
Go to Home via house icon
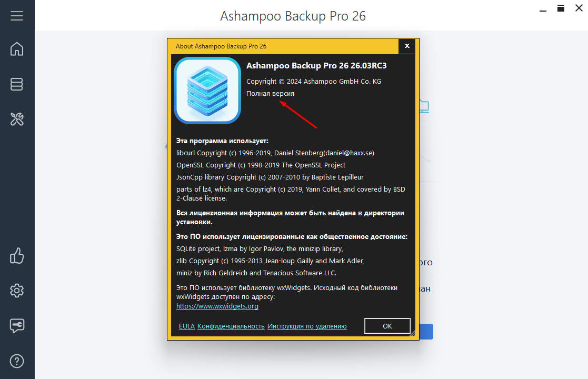pyautogui.click(x=17, y=49)
